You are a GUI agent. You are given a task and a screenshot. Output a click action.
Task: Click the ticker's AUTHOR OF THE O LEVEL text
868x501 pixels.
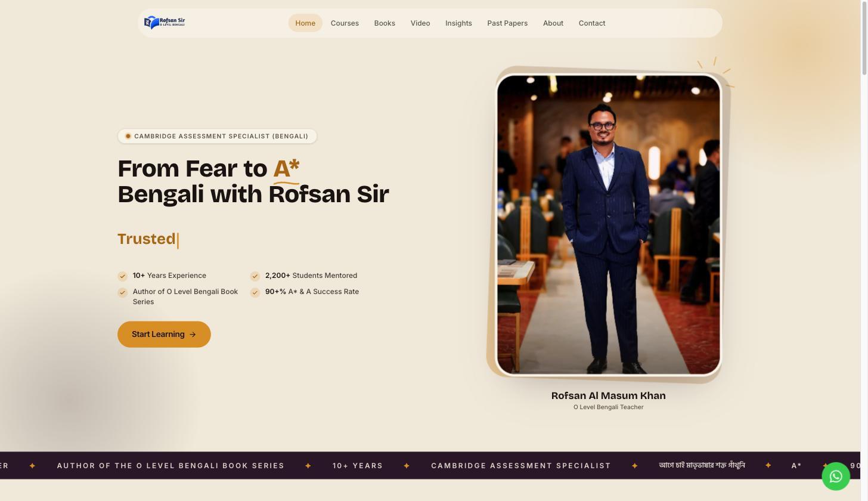(x=170, y=466)
